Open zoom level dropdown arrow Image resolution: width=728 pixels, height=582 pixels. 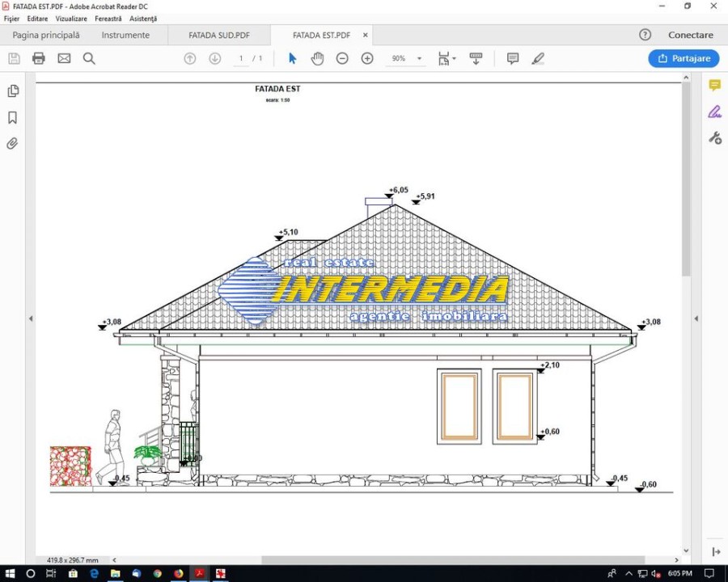tap(419, 58)
